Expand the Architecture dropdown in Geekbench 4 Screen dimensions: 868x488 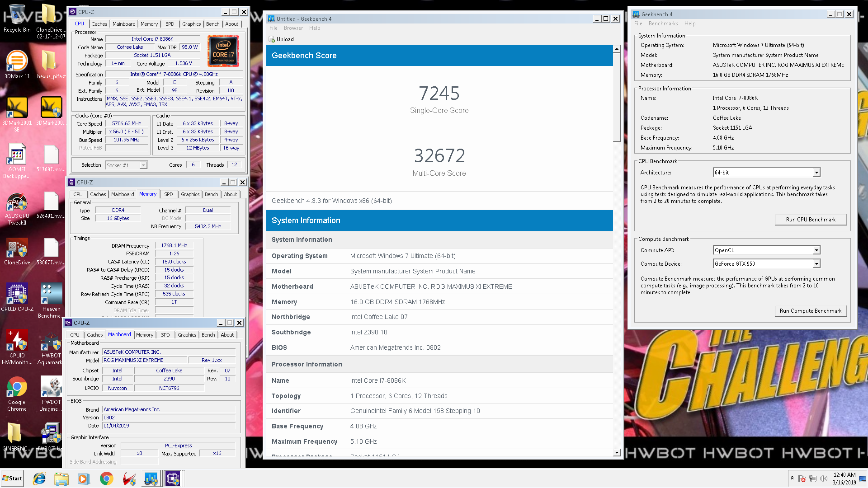point(816,173)
